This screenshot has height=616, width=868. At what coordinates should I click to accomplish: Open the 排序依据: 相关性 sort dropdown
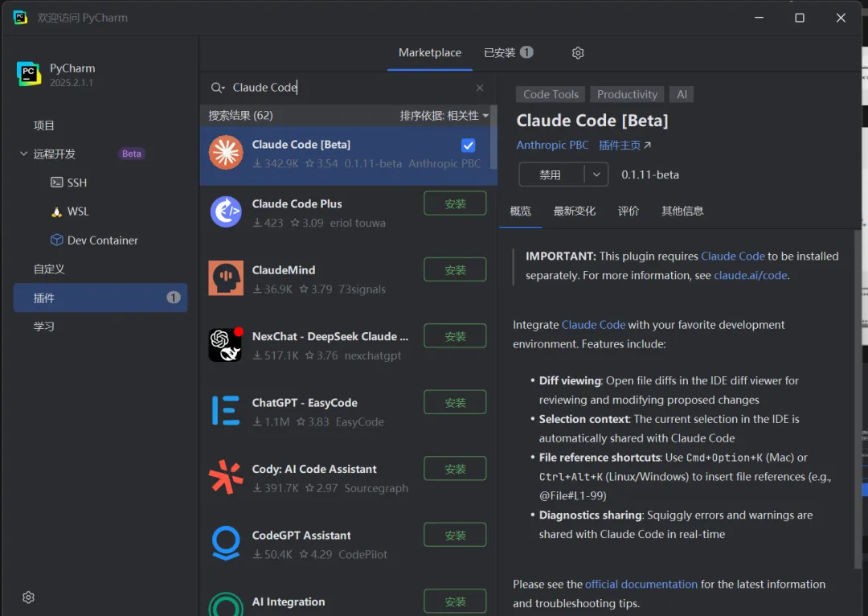tap(444, 115)
